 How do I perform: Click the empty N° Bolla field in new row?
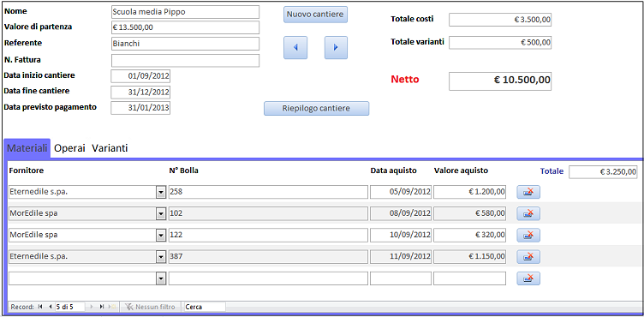point(268,278)
